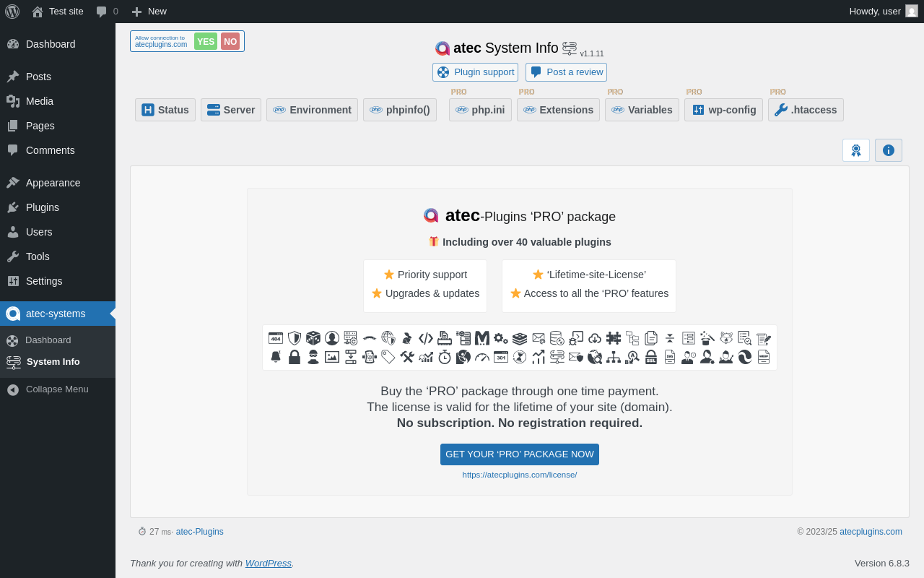Click the WordPress logo in admin bar

pyautogui.click(x=12, y=12)
